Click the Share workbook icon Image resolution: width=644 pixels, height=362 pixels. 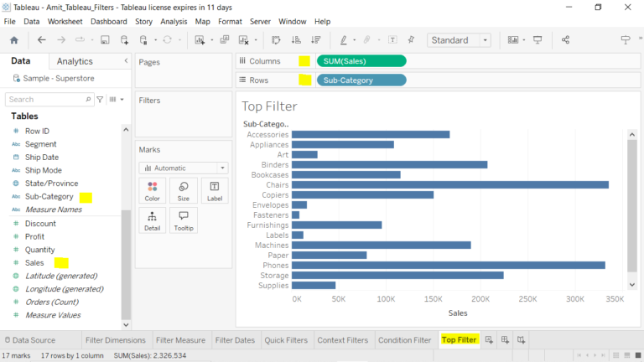pos(565,40)
